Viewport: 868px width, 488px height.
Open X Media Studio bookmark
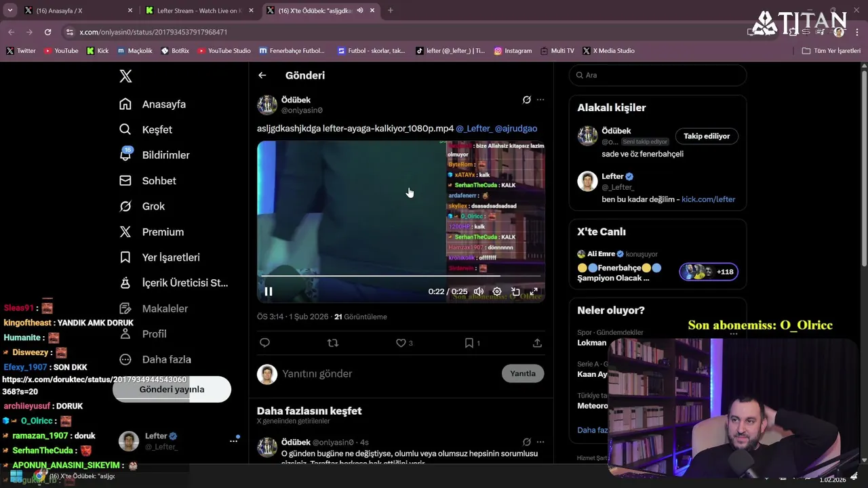[x=608, y=51]
